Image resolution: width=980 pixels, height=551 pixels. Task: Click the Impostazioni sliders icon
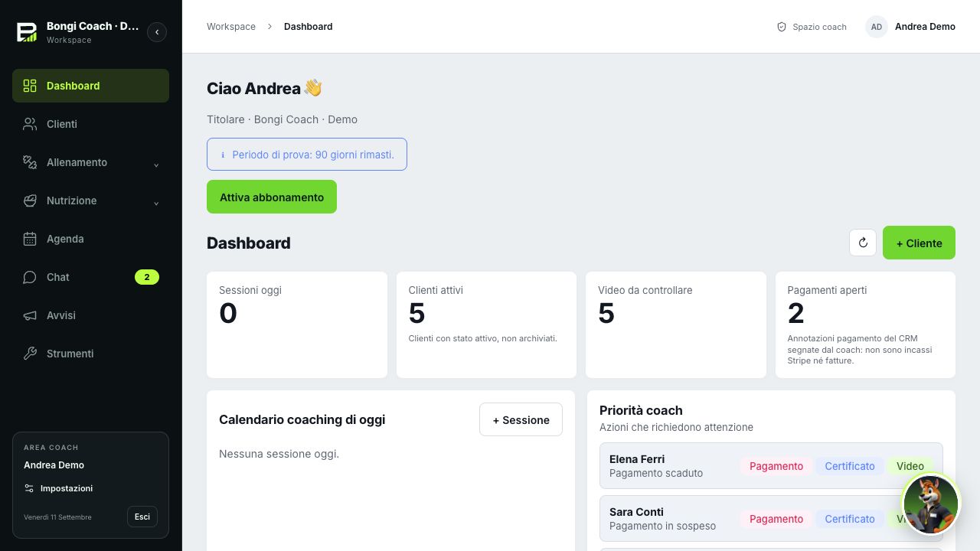[x=29, y=488]
